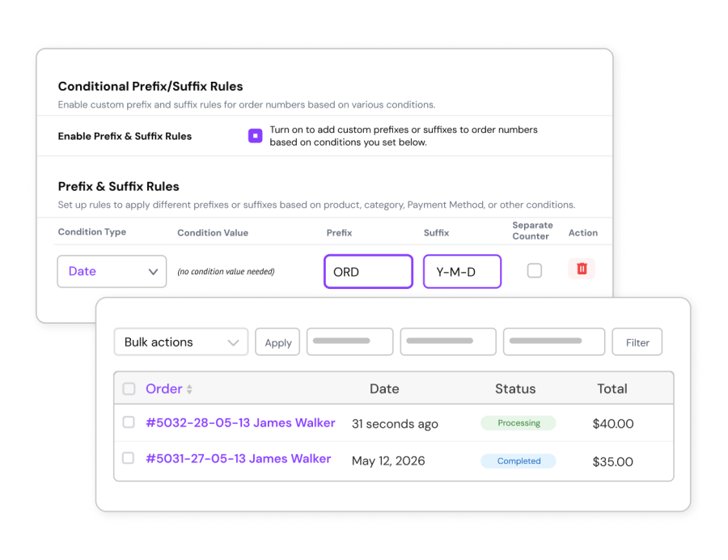Open the Date condition type dropdown
Viewport: 728px width, 560px height.
(112, 271)
